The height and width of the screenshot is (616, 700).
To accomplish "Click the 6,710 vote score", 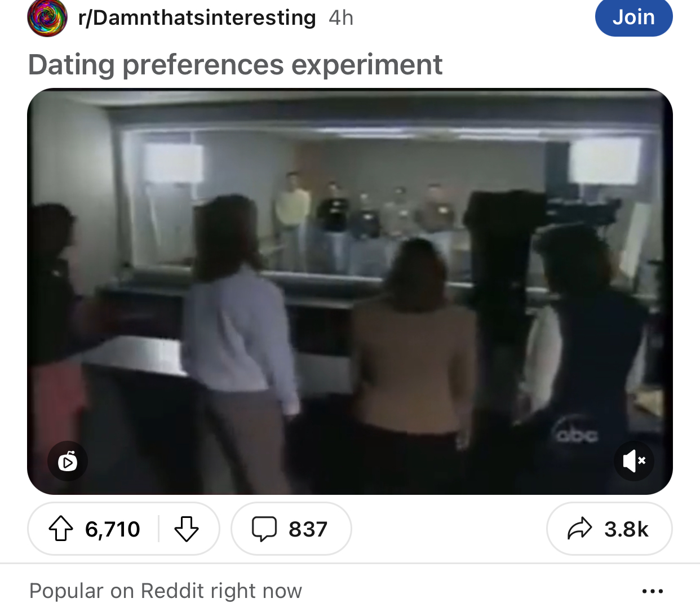I will pos(112,529).
